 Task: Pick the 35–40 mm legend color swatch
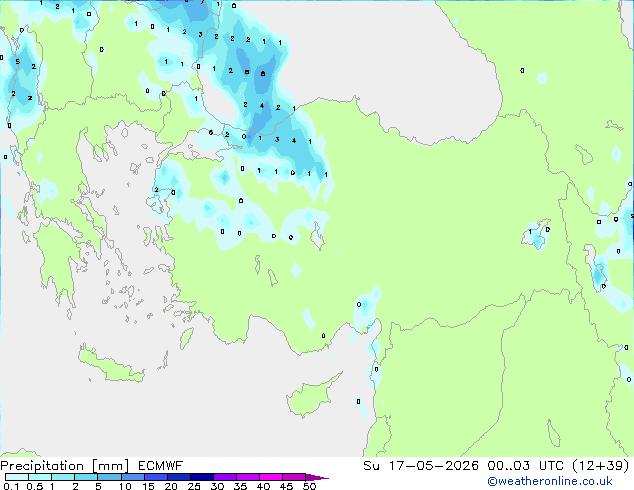tap(247, 477)
